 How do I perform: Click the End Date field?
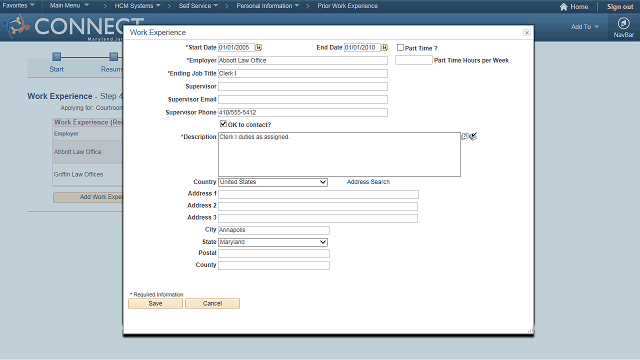click(x=362, y=48)
